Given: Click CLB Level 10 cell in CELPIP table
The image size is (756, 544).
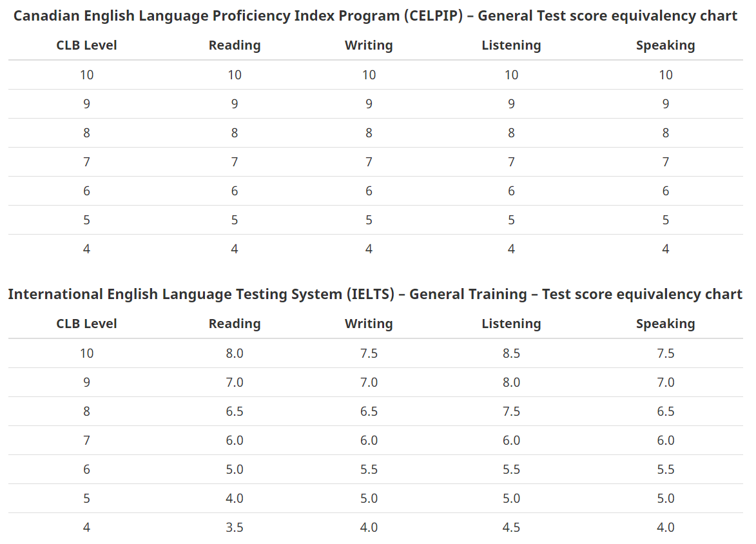Looking at the screenshot, I should pos(87,75).
